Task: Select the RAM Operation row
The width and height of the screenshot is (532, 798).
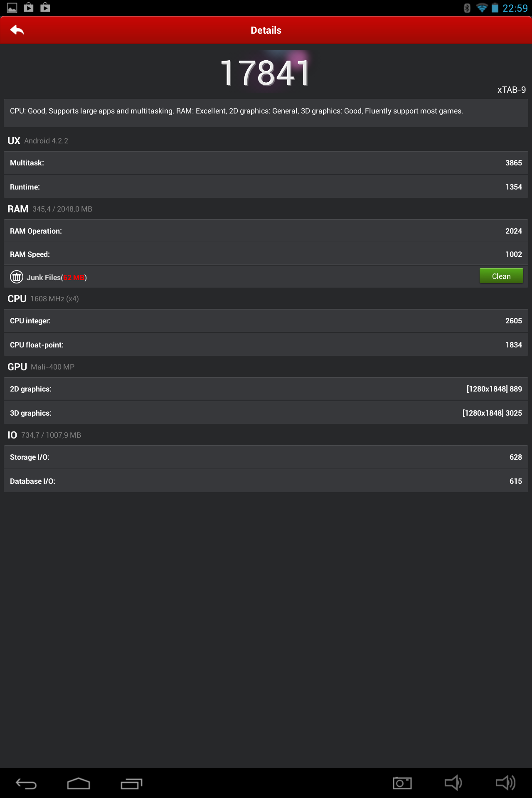Action: [266, 231]
